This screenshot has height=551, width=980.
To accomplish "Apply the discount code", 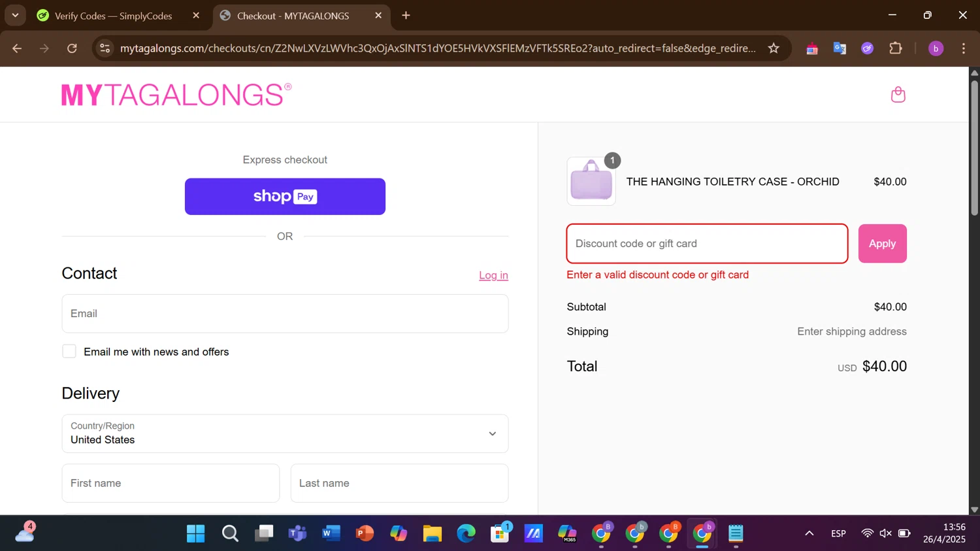I will pos(882,244).
